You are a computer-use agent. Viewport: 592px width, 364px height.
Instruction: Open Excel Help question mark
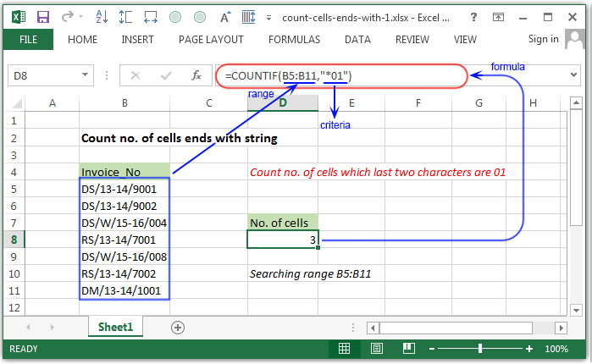[473, 17]
